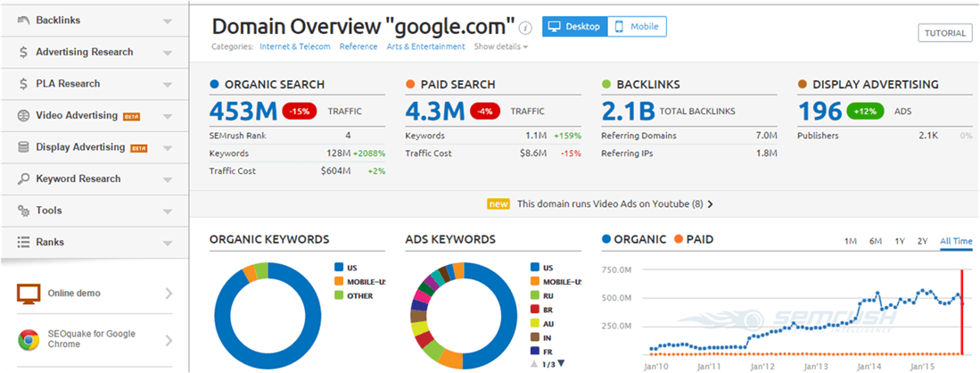Click the Organic Keywords donut chart

pyautogui.click(x=268, y=316)
